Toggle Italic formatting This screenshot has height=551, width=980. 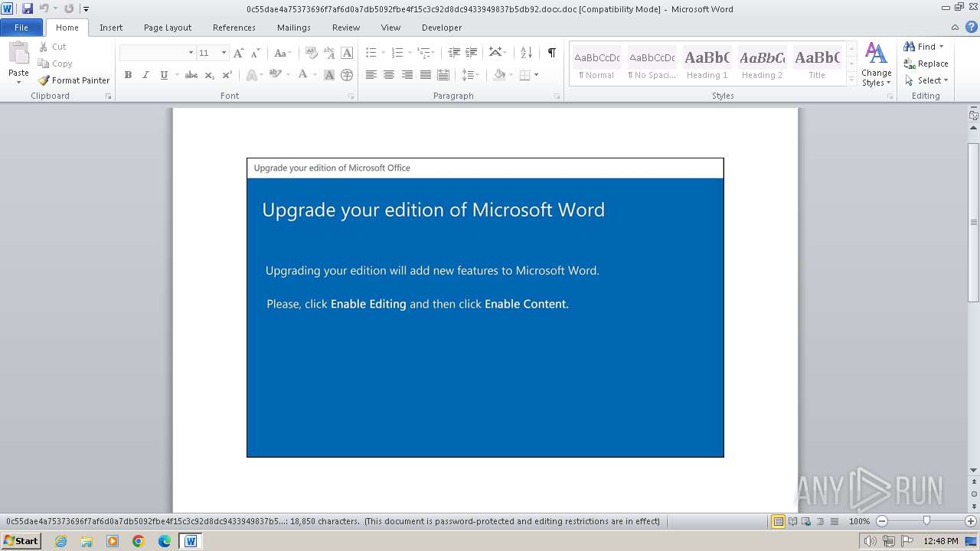145,75
